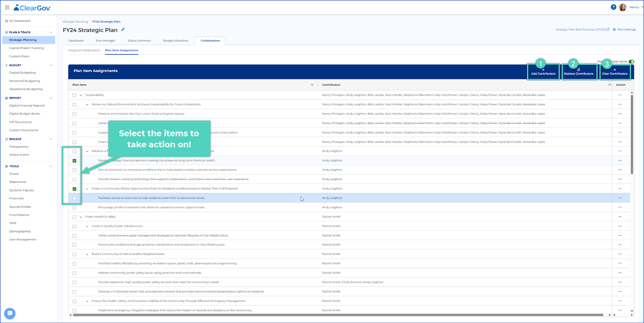Click the Add Contributors button
This screenshot has width=644, height=323.
click(543, 72)
